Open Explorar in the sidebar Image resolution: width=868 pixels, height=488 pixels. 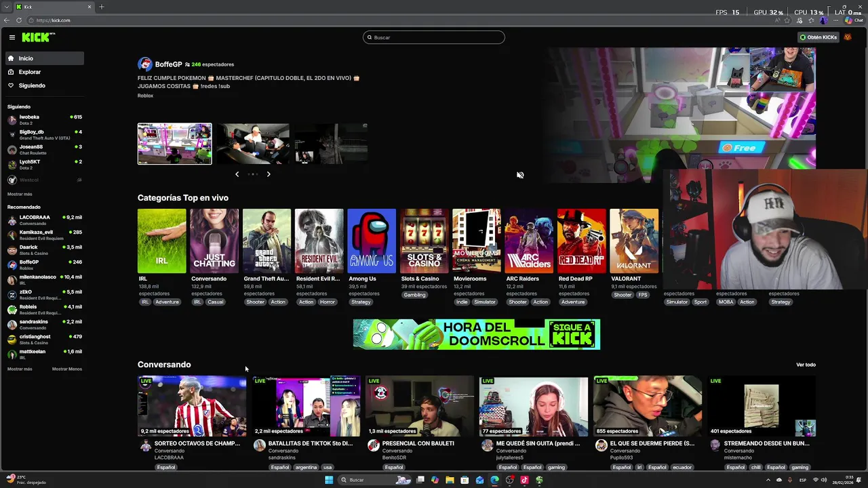tap(45, 72)
